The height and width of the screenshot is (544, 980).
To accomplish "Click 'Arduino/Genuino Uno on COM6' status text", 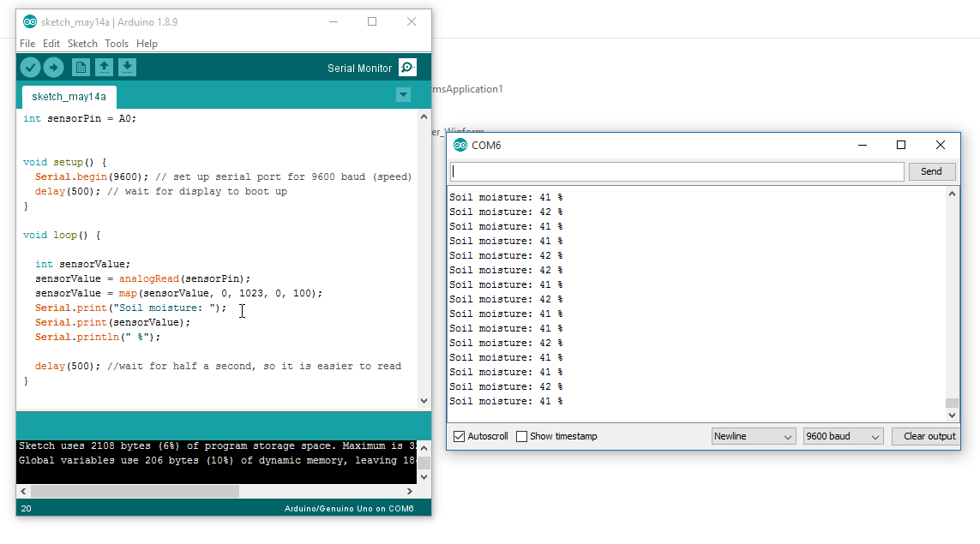I will [349, 508].
